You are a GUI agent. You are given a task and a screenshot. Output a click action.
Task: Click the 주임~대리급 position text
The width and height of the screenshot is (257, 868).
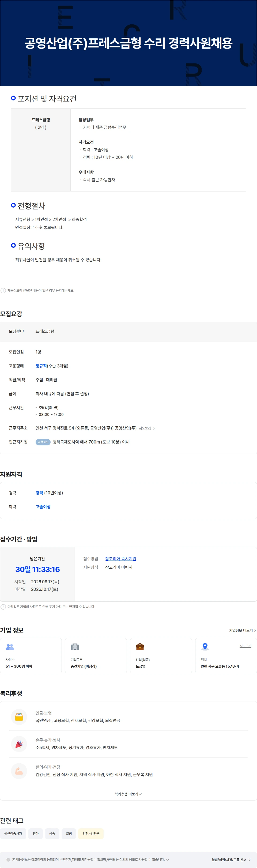tap(47, 380)
